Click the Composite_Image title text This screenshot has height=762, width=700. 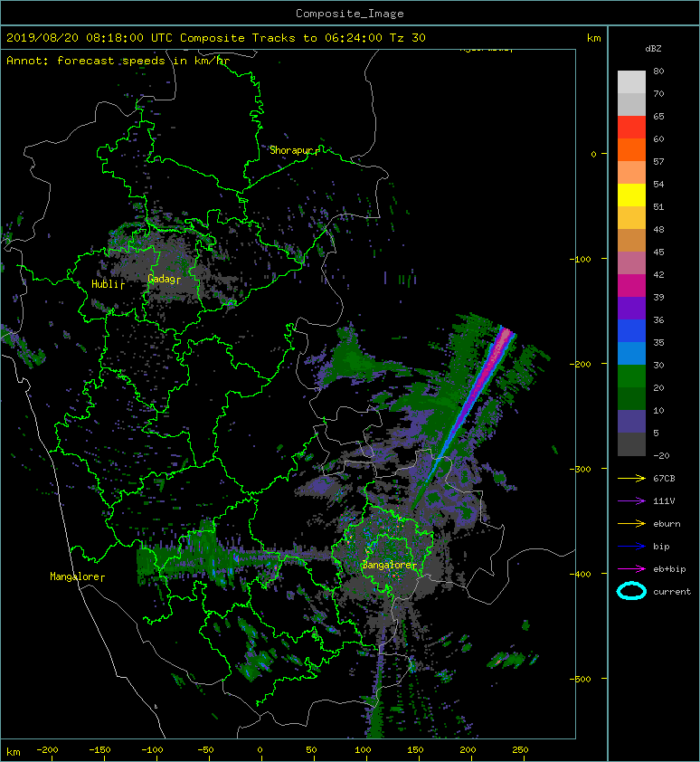point(350,14)
